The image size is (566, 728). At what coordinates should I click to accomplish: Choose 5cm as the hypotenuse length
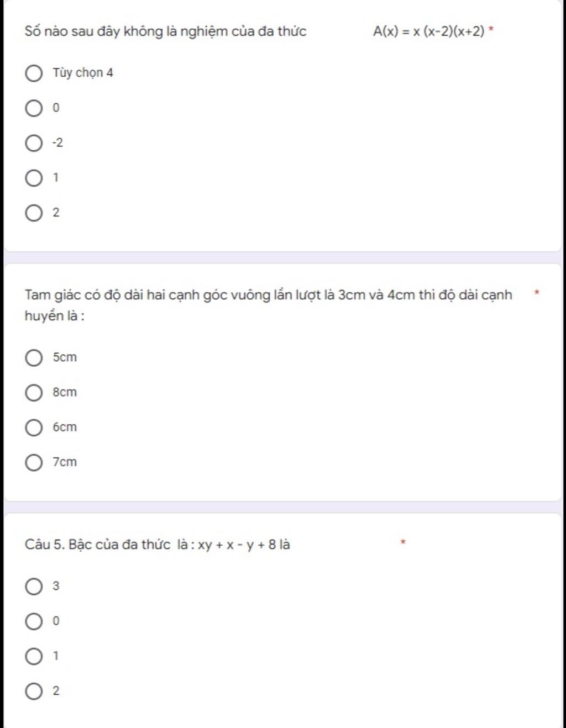coord(34,357)
